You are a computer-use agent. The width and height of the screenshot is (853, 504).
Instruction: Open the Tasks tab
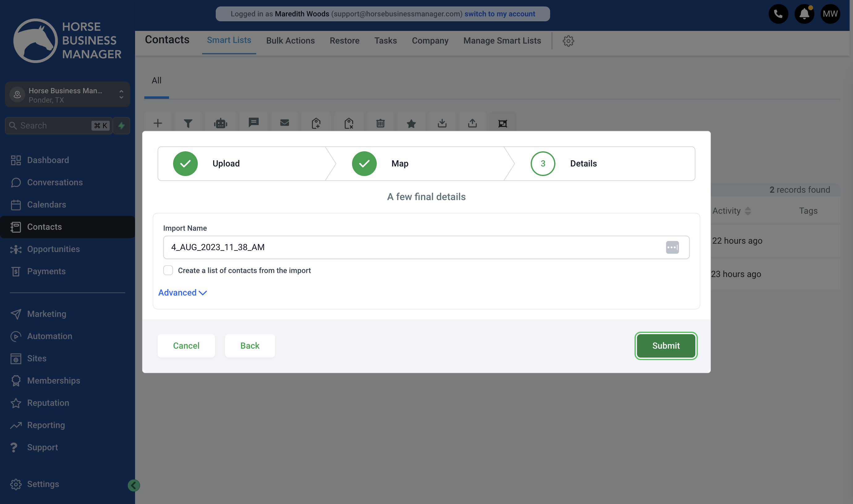point(385,41)
